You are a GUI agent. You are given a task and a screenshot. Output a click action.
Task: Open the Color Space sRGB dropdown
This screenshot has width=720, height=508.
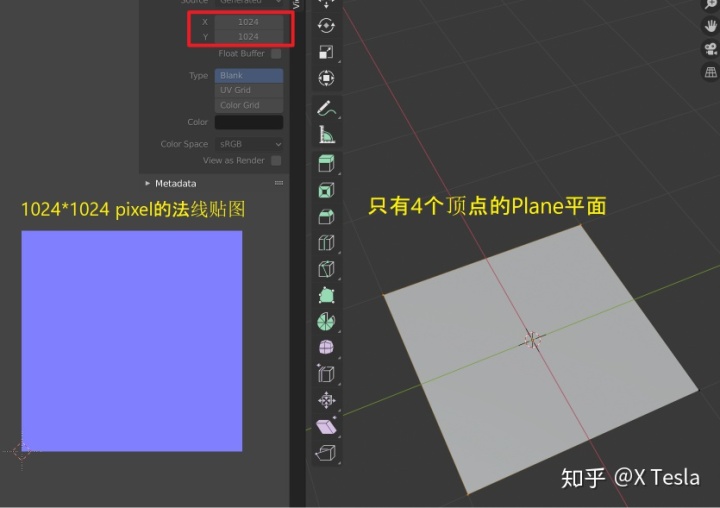[x=249, y=144]
